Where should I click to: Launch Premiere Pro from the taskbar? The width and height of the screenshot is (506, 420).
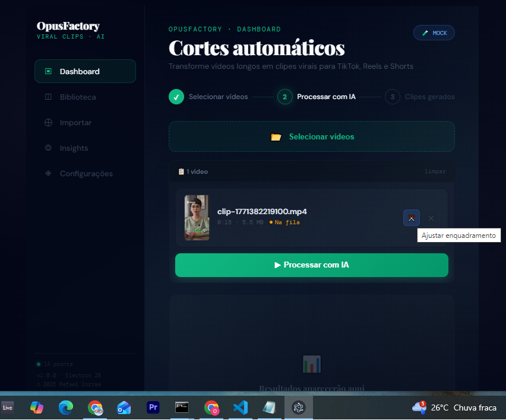pos(153,408)
